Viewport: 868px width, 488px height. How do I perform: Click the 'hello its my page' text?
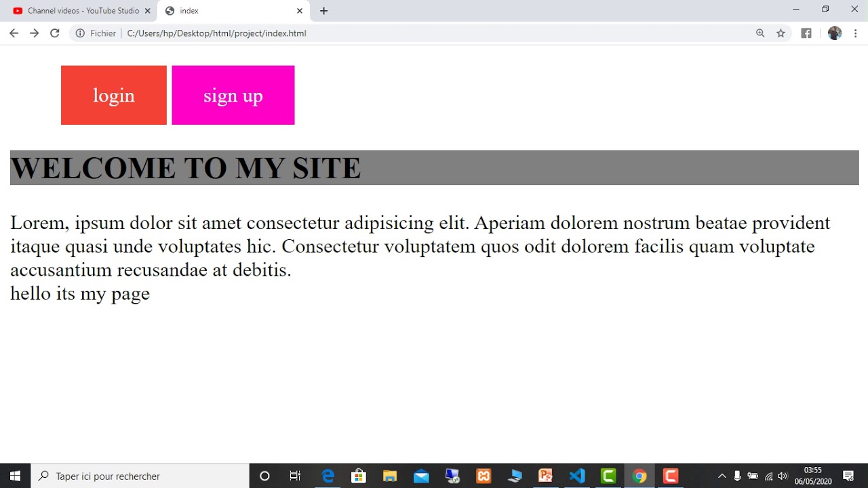pos(80,293)
